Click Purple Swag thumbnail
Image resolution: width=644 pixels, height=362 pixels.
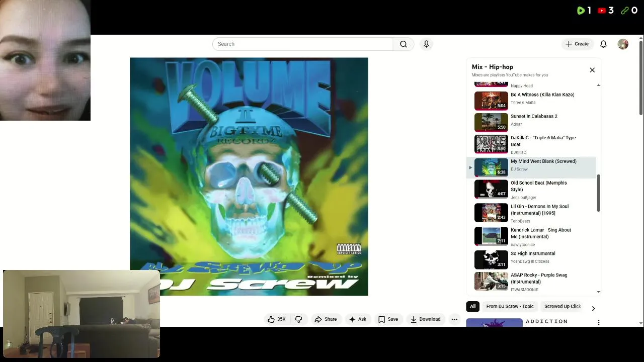[491, 282]
